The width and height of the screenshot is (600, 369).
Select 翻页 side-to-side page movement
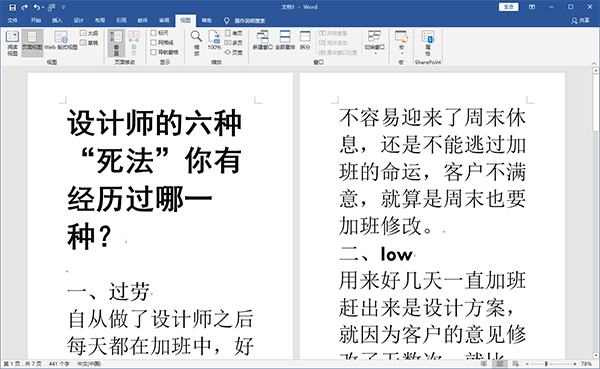point(134,42)
